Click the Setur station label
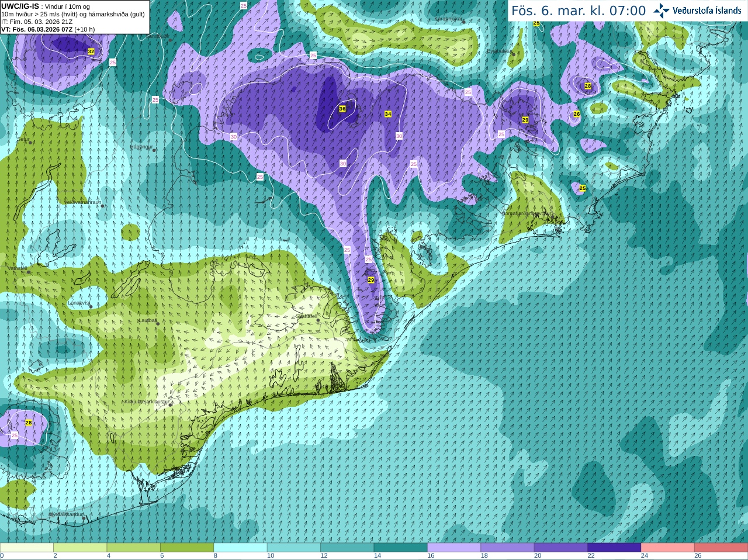 [23, 139]
